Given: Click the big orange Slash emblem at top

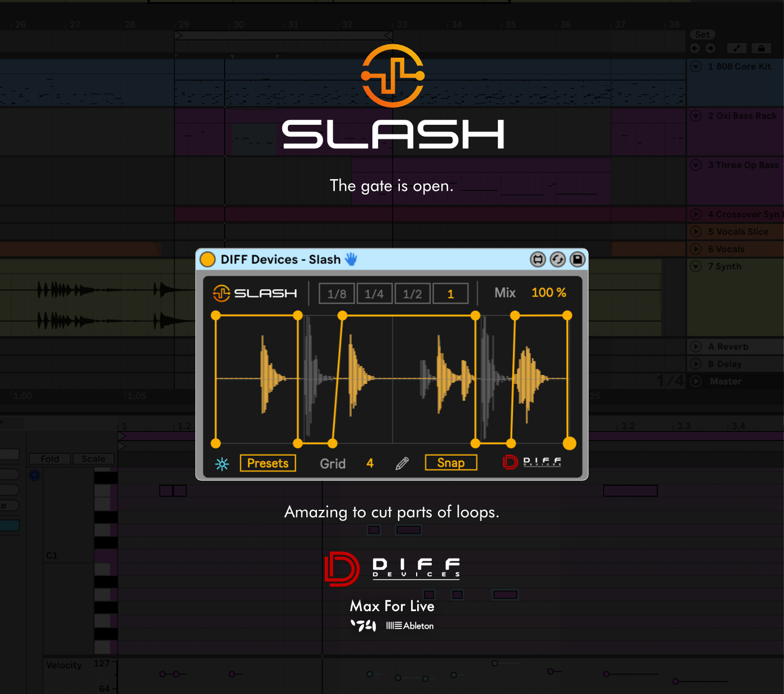Looking at the screenshot, I should [393, 76].
